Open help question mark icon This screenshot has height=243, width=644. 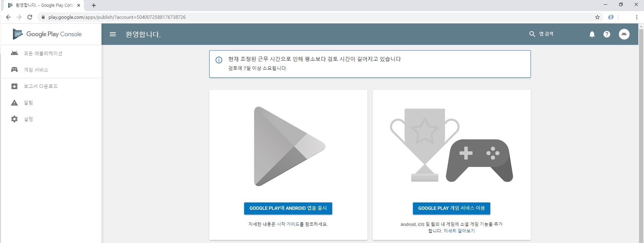[x=607, y=34]
